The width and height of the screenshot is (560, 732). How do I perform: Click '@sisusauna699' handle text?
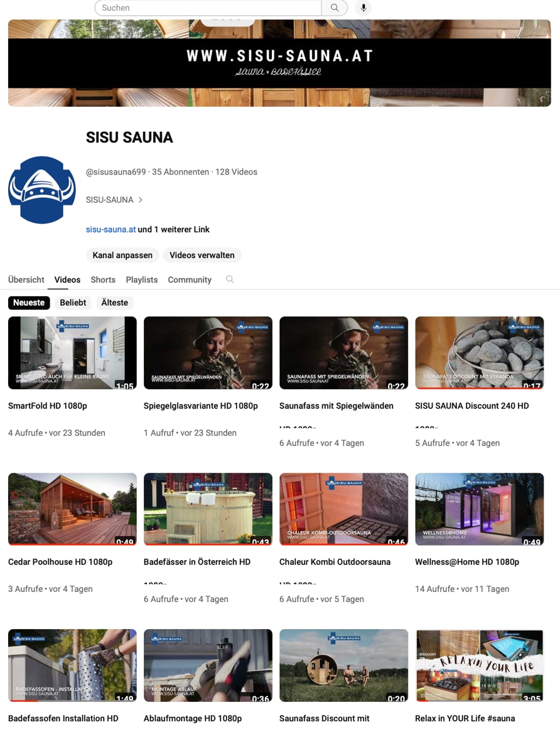tap(116, 172)
